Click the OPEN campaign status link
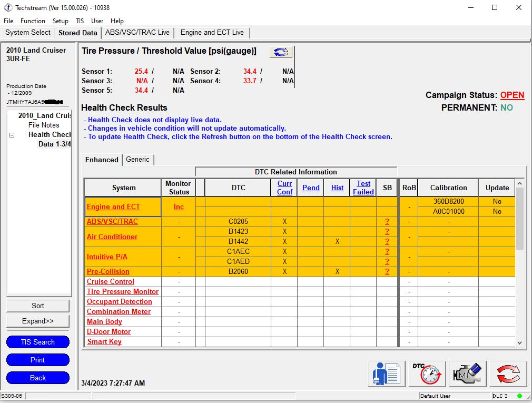 point(512,95)
